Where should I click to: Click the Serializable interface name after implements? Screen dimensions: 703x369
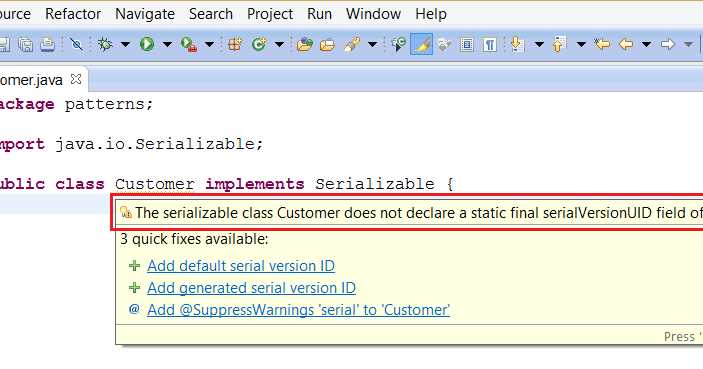[375, 184]
